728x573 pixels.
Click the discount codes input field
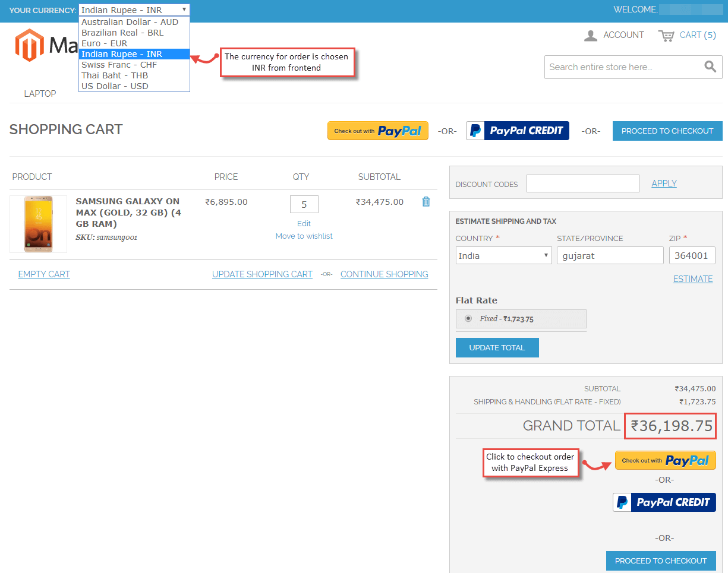[583, 183]
